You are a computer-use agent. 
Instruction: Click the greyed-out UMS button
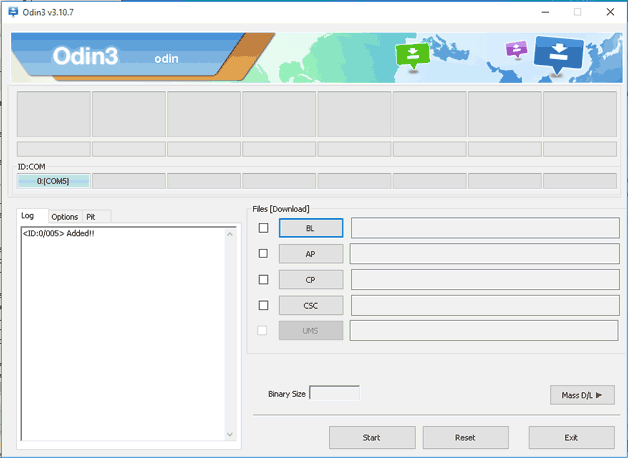pyautogui.click(x=311, y=331)
